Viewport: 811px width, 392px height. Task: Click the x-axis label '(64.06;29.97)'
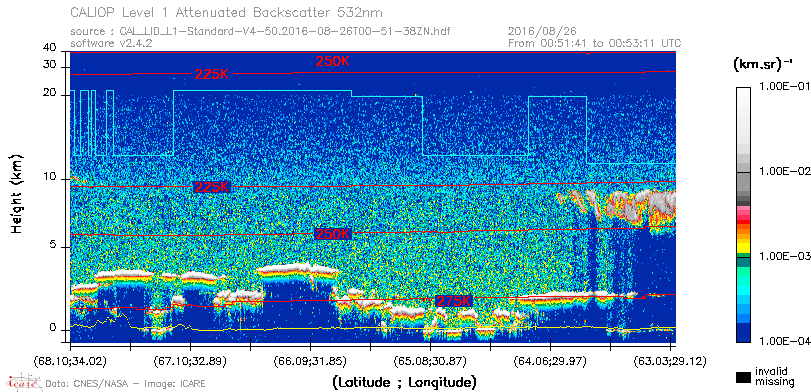coord(550,360)
